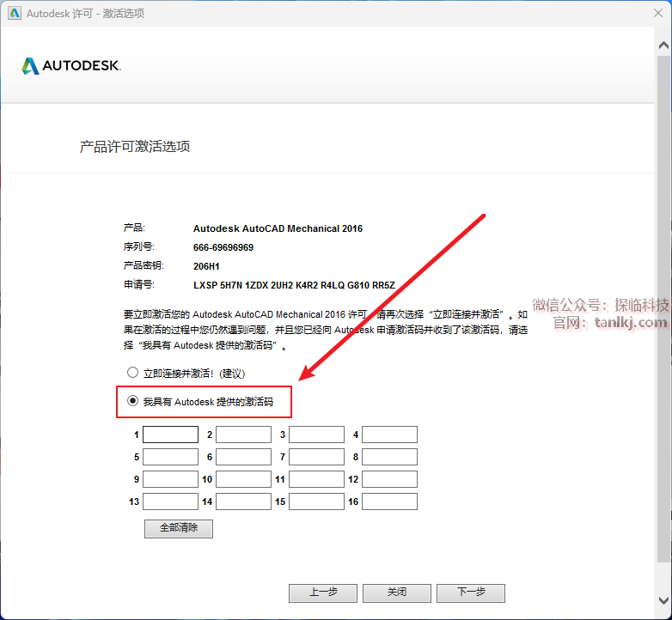Click activation code field 12

click(x=389, y=479)
